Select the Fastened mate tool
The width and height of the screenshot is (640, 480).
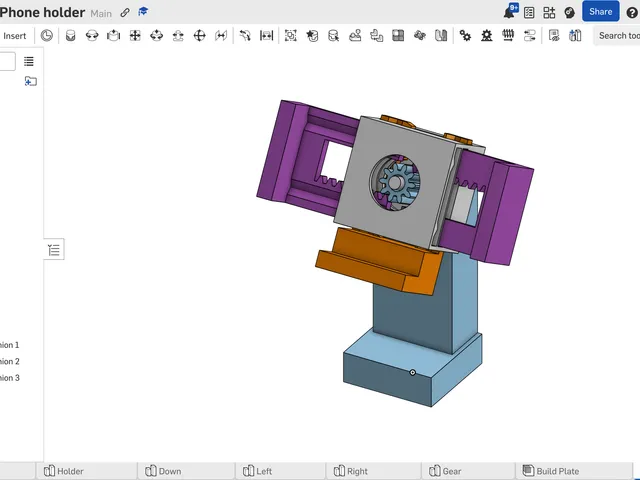click(71, 36)
